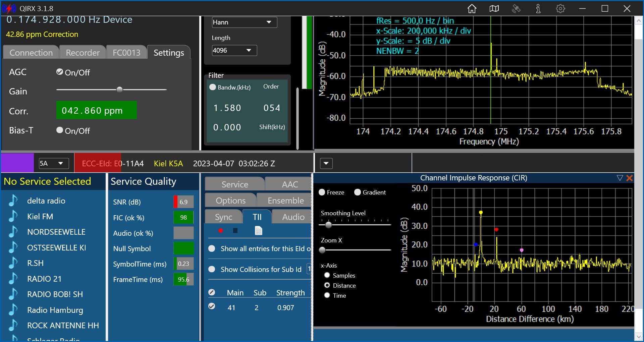Click the Gain slider handle
The width and height of the screenshot is (644, 342).
point(119,90)
